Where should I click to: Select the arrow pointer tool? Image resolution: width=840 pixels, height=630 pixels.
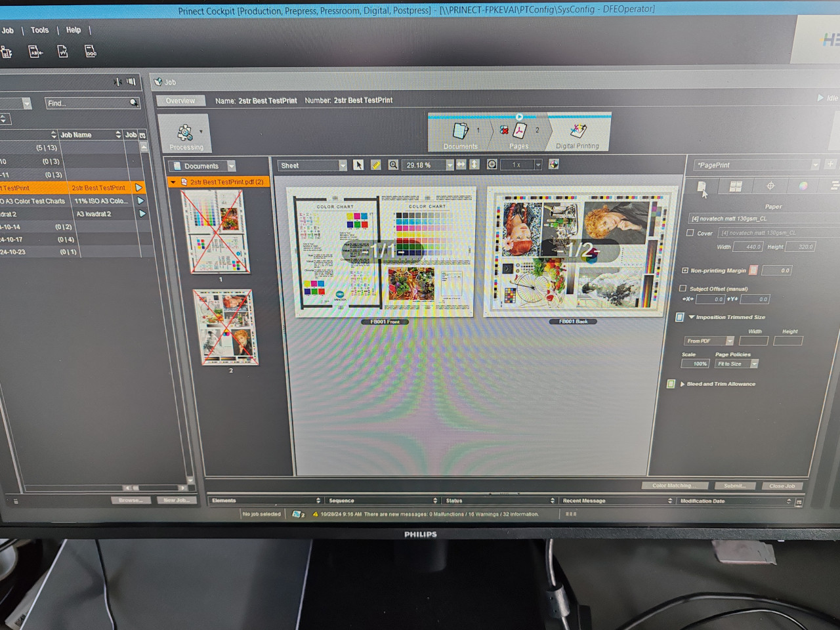click(358, 165)
